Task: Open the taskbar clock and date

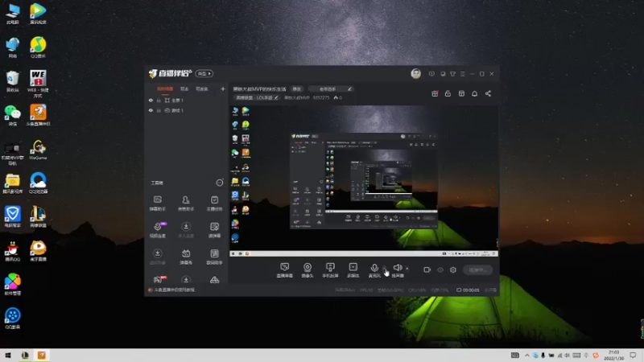Action: (x=613, y=356)
